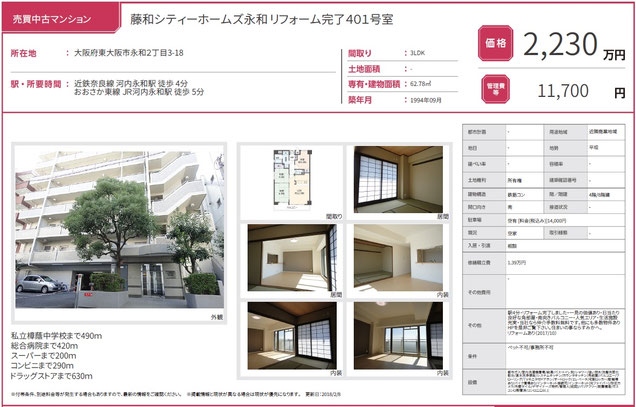636x407 pixels.
Task: Open the 内装 photo with the wooden ceiling
Action: tap(292, 336)
